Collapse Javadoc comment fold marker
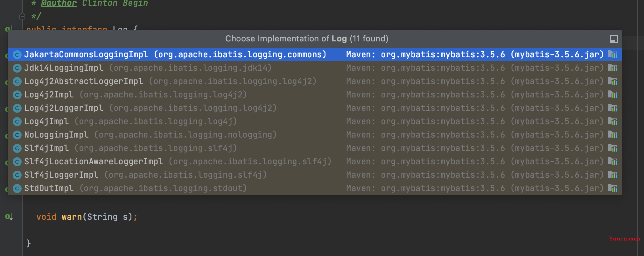The image size is (644, 256). (x=22, y=16)
